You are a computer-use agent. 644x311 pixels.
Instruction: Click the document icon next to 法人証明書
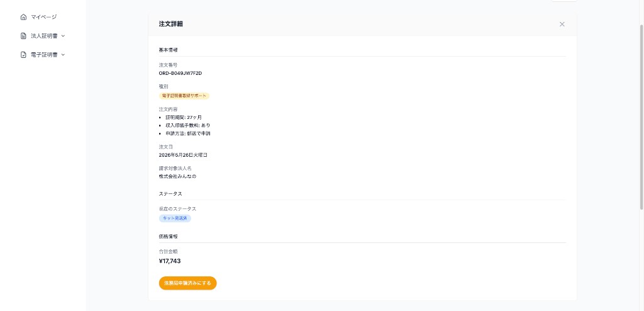pos(23,36)
